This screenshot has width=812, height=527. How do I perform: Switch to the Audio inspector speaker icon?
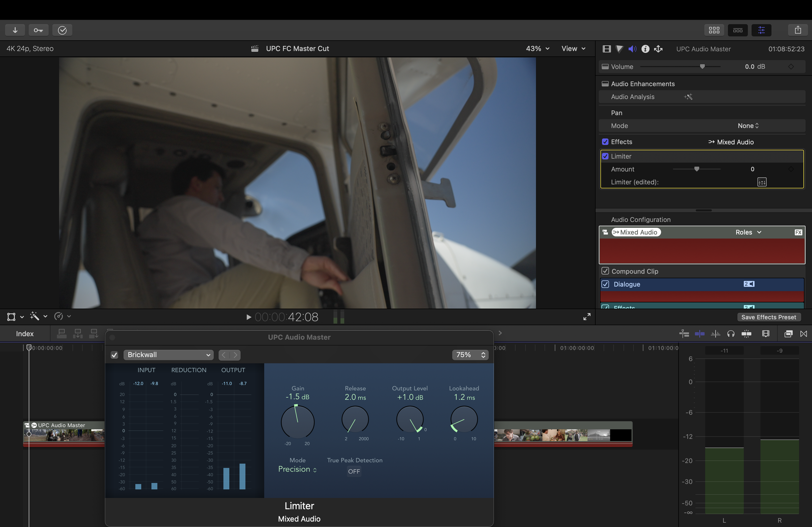[x=632, y=49]
